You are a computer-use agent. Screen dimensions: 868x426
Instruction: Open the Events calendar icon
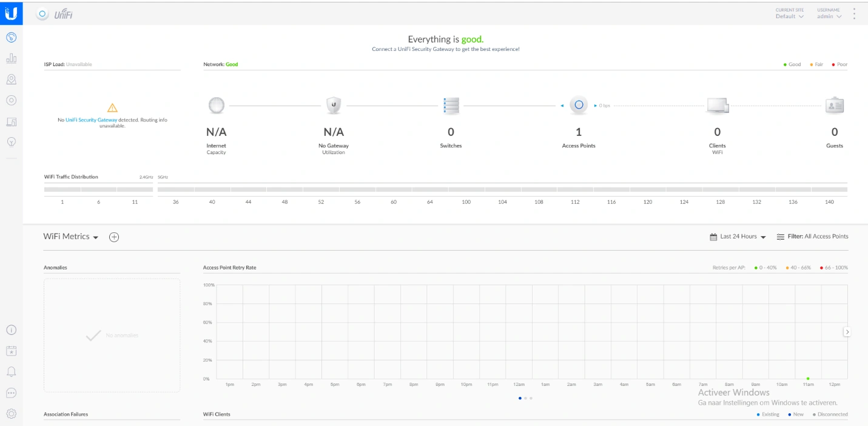[11, 351]
